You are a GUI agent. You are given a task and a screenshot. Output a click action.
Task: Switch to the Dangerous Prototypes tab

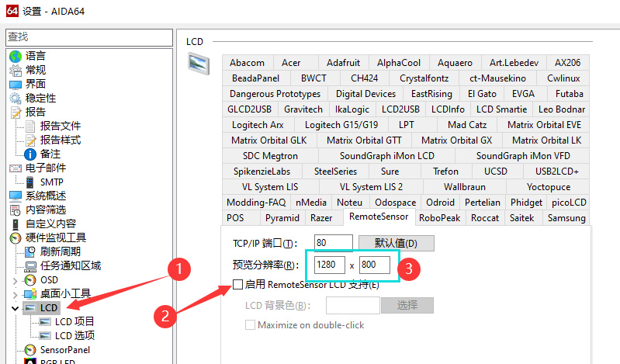[x=275, y=94]
